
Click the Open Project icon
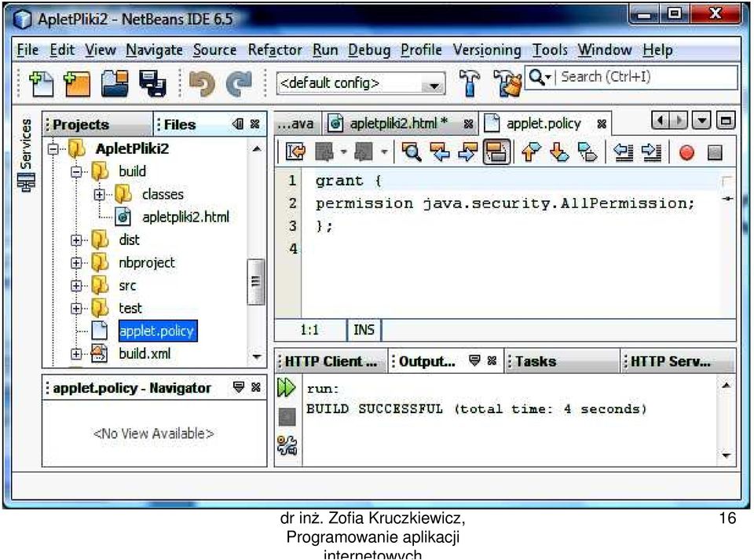(x=115, y=83)
